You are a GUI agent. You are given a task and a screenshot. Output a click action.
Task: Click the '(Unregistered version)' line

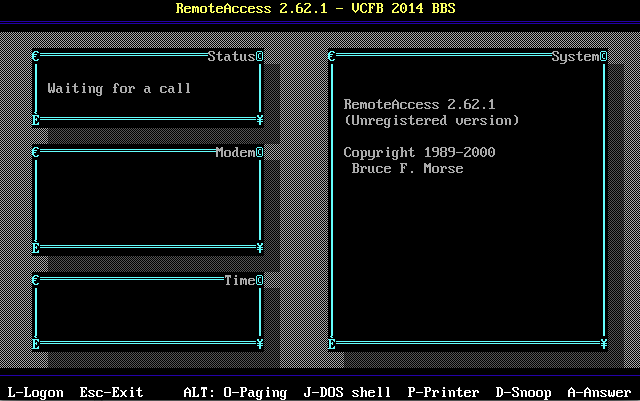coord(431,120)
